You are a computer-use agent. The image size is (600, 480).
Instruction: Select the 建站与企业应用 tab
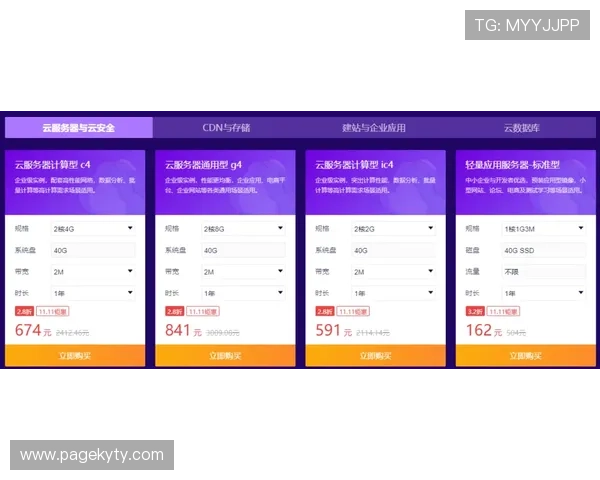coord(374,127)
